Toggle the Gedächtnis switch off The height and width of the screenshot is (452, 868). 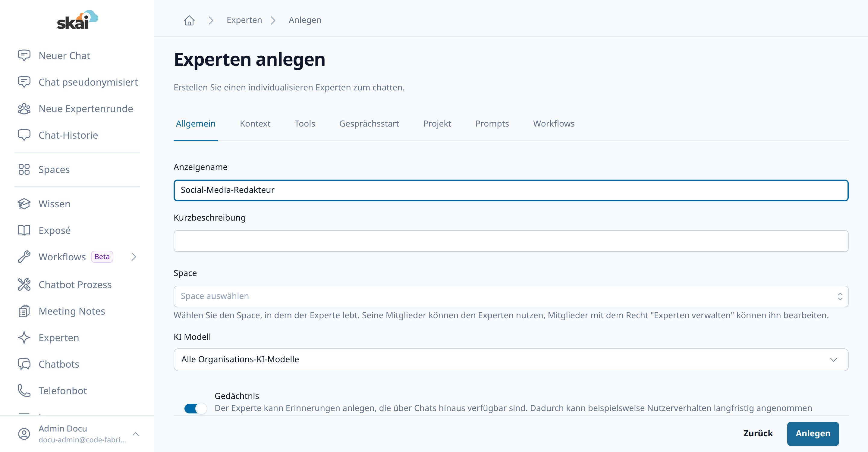[x=195, y=409]
